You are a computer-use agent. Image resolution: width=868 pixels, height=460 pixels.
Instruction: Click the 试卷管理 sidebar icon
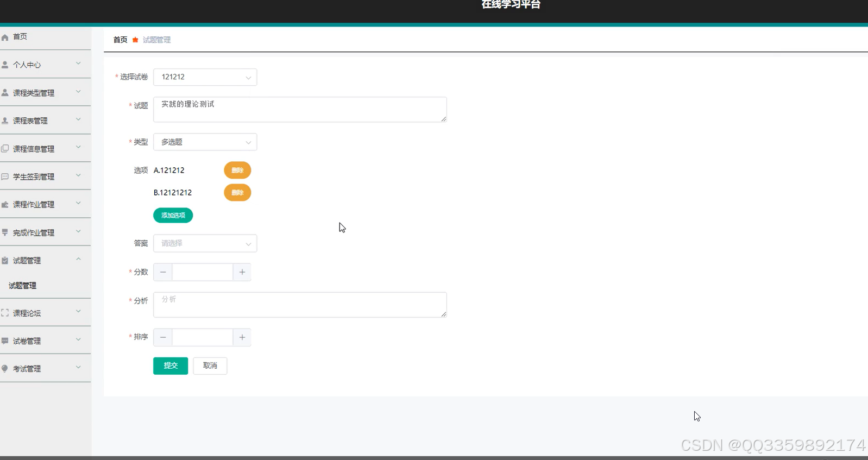5,341
